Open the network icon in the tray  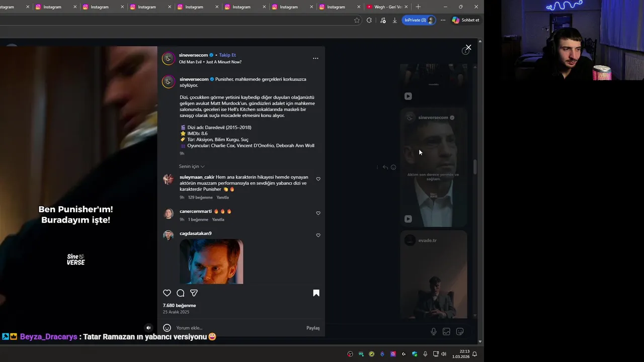(436, 354)
